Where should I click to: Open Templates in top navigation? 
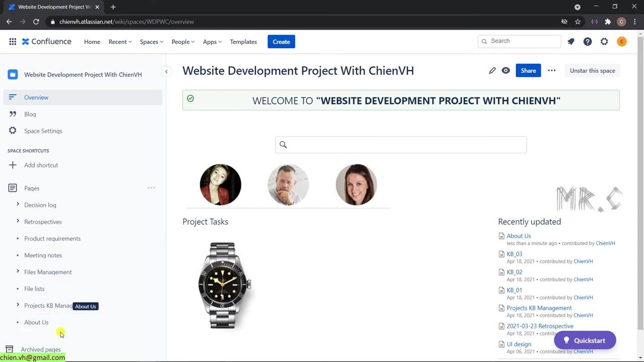[244, 42]
